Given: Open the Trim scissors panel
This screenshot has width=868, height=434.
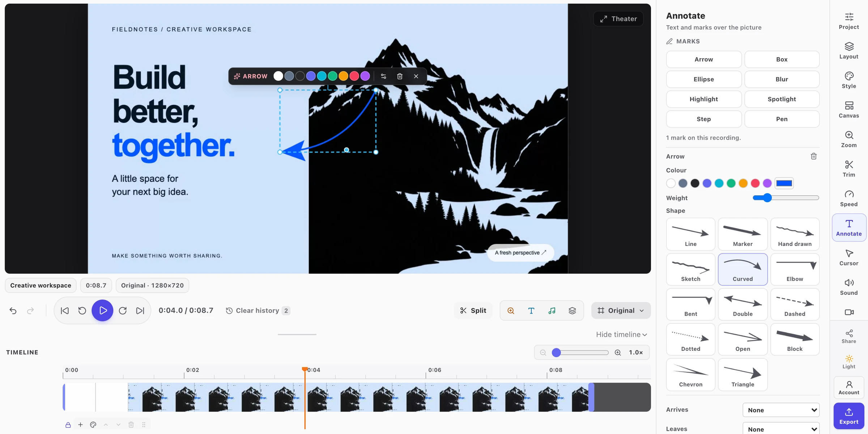Looking at the screenshot, I should [849, 169].
